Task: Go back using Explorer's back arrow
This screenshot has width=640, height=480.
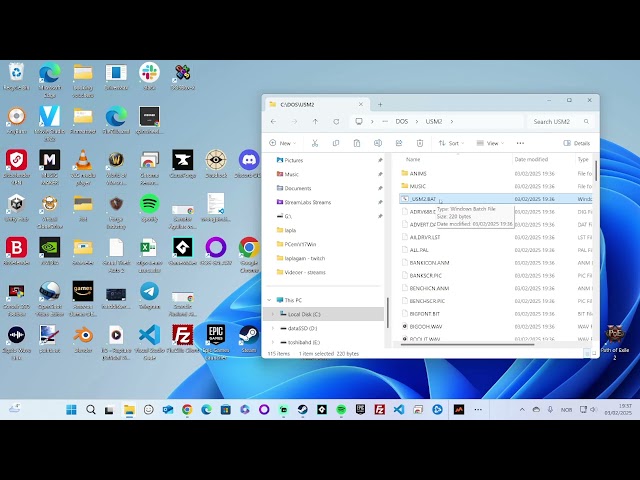Action: click(273, 122)
